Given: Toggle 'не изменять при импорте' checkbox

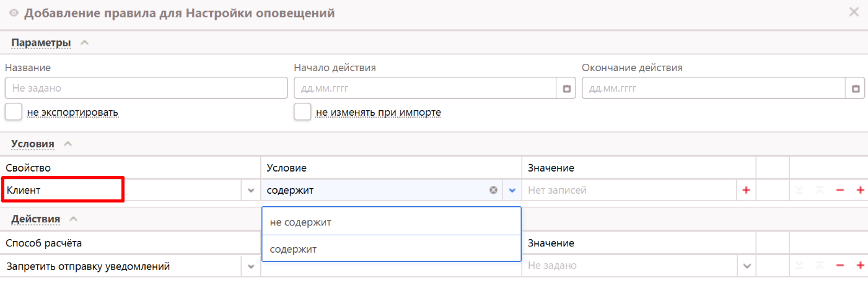Looking at the screenshot, I should (302, 112).
